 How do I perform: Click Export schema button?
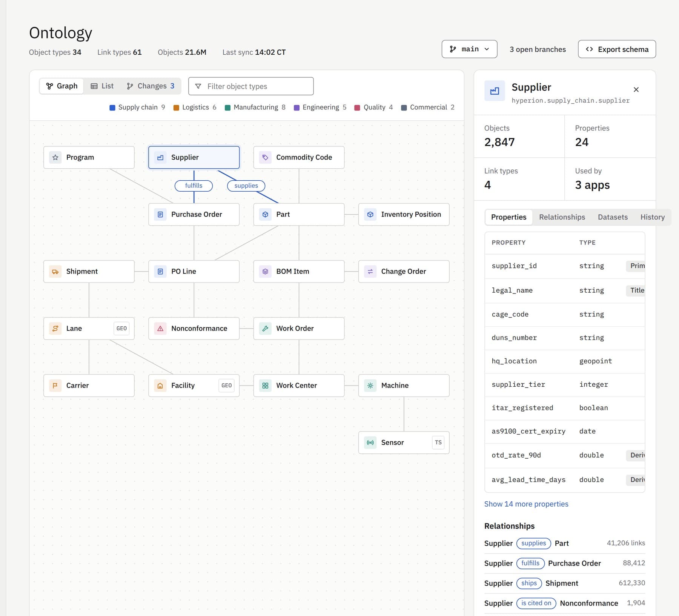click(x=617, y=49)
